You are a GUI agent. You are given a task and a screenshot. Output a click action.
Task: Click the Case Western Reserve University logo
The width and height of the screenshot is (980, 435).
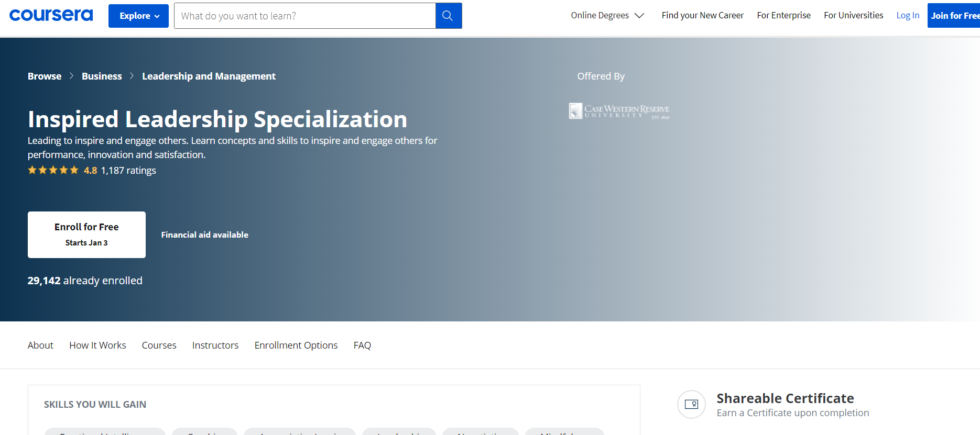click(619, 111)
